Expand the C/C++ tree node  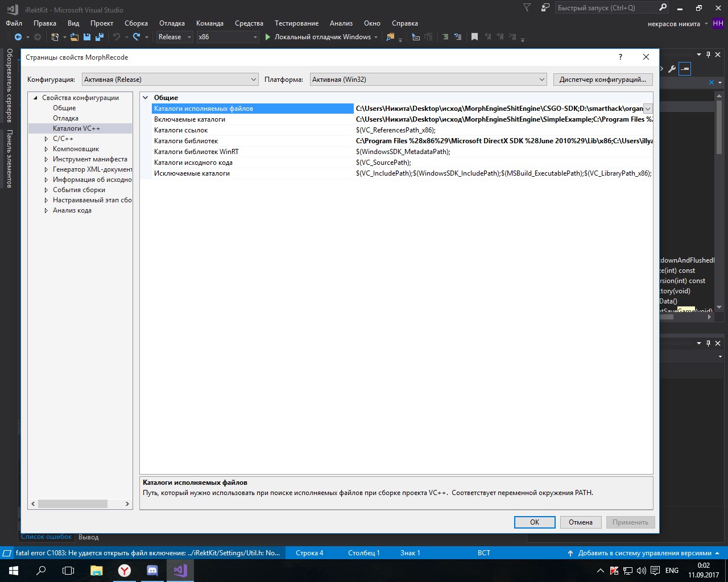pyautogui.click(x=47, y=139)
